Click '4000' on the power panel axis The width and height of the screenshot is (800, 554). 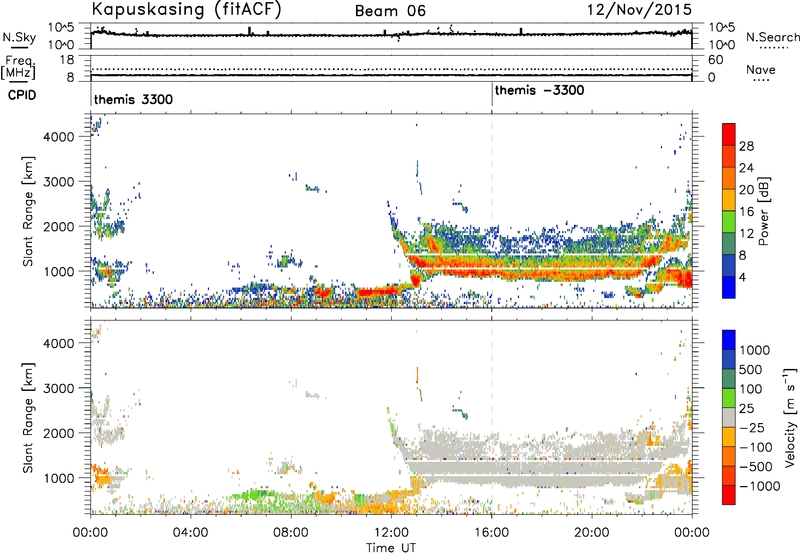59,137
